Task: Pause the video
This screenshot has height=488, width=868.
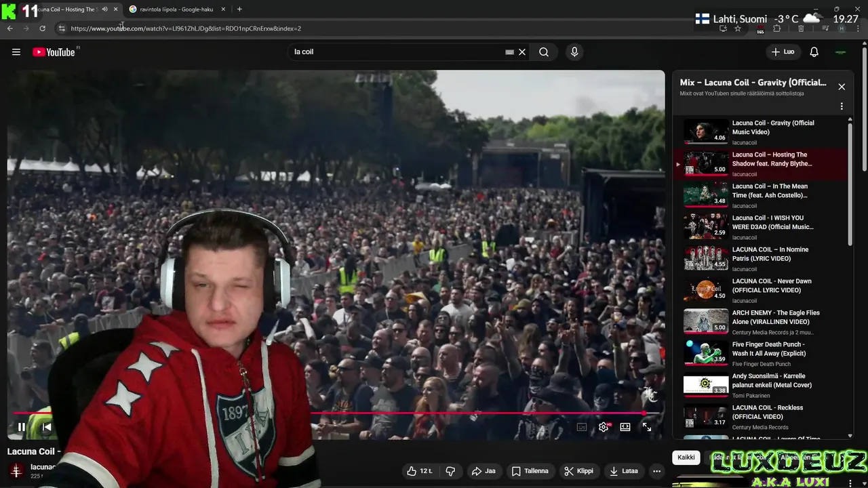Action: 21,427
